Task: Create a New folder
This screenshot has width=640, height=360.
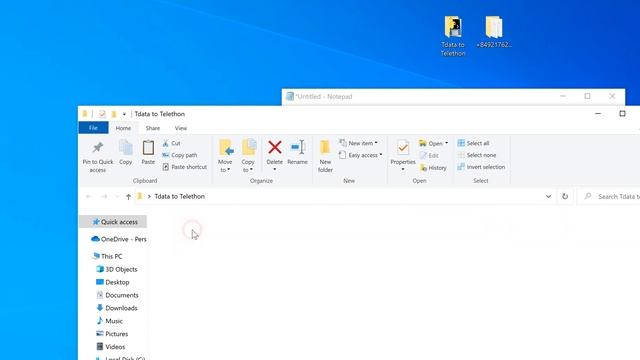Action: tap(325, 156)
